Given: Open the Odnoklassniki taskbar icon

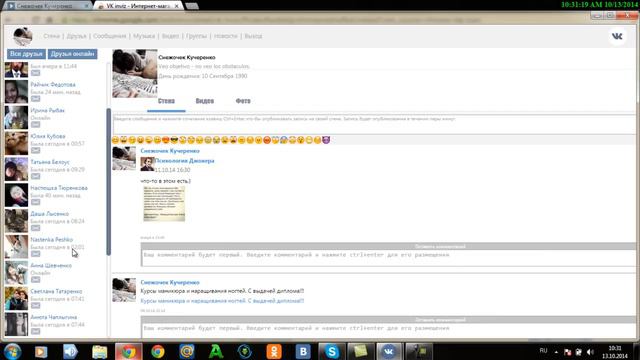Looking at the screenshot, I should tap(274, 351).
